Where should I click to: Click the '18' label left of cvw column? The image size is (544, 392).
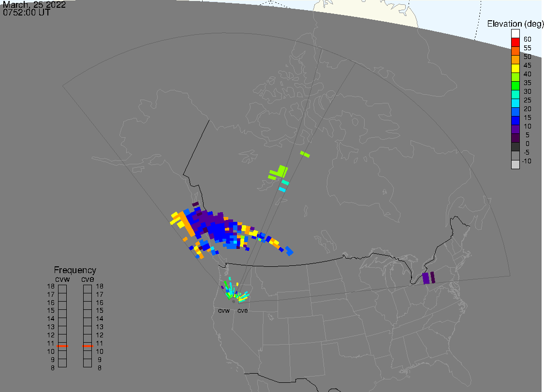[51, 287]
